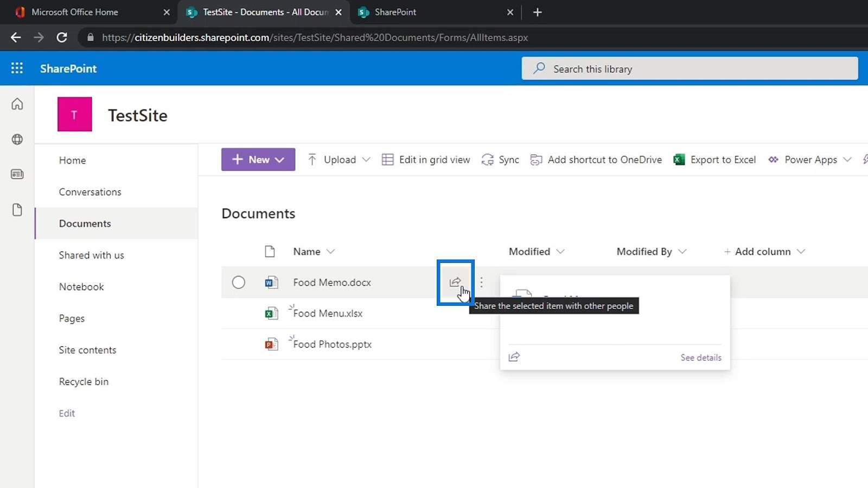Click the share icon for Food Memo.docx
868x488 pixels.
pyautogui.click(x=455, y=282)
